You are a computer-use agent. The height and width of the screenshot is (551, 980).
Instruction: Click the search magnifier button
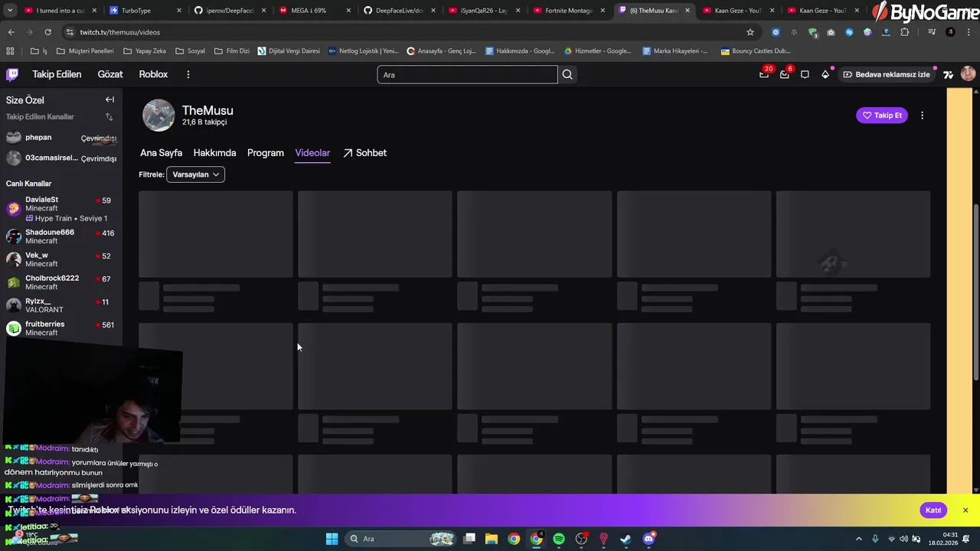567,74
